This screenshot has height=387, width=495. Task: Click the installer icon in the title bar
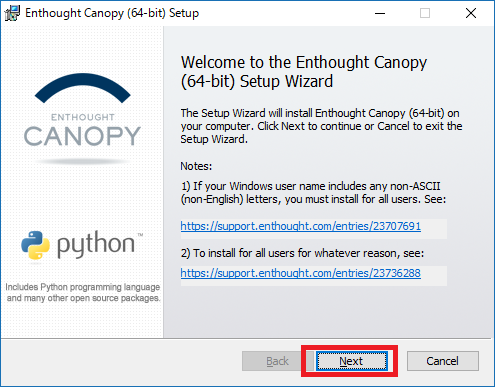tap(12, 13)
